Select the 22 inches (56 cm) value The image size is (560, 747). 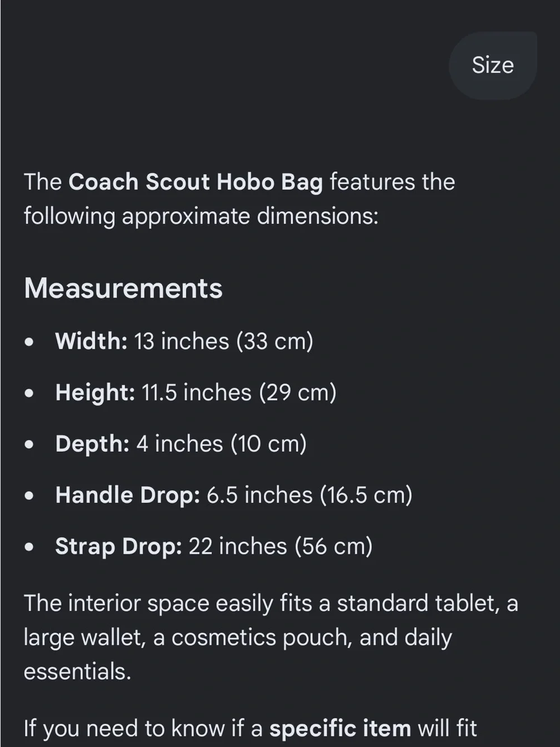point(281,546)
